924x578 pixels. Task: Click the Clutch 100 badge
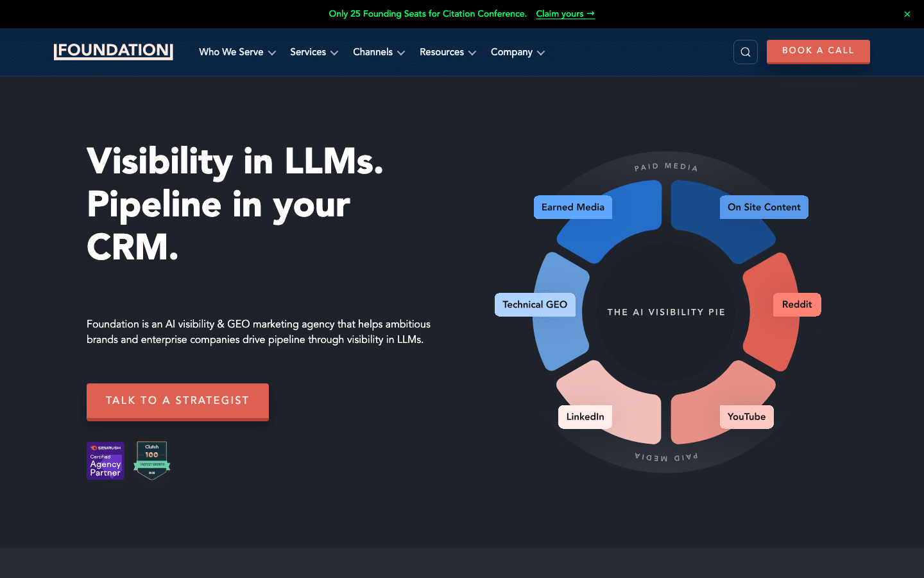(x=152, y=460)
